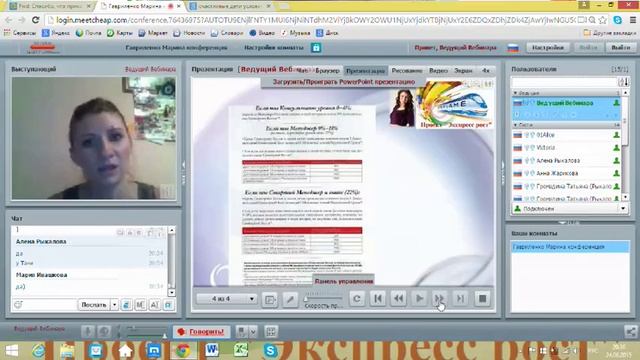This screenshot has height=360, width=640.
Task: Open Настройки button in top bar
Action: point(548,47)
